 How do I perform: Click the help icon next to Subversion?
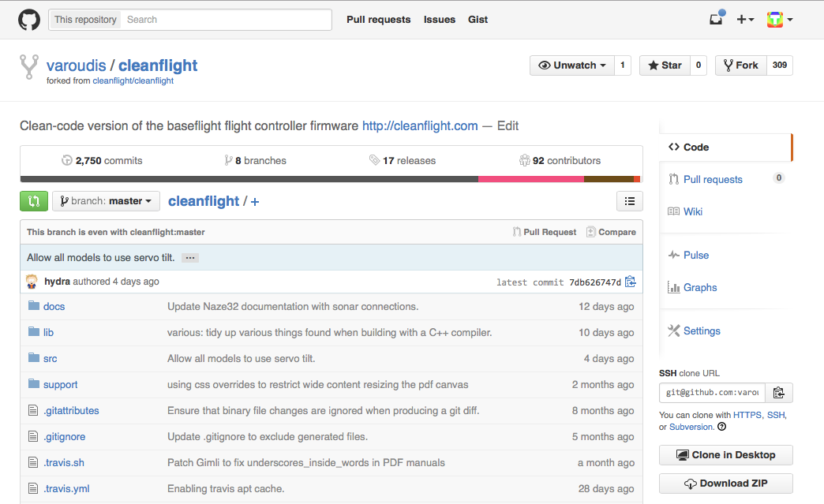point(722,427)
